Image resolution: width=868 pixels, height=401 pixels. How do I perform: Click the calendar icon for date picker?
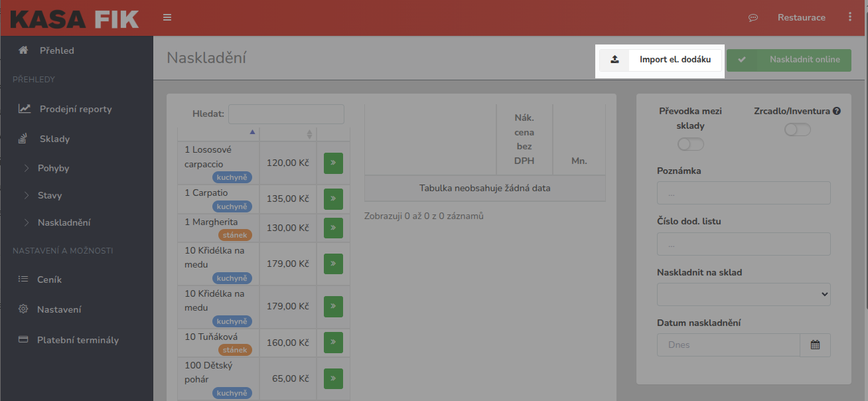(x=815, y=345)
